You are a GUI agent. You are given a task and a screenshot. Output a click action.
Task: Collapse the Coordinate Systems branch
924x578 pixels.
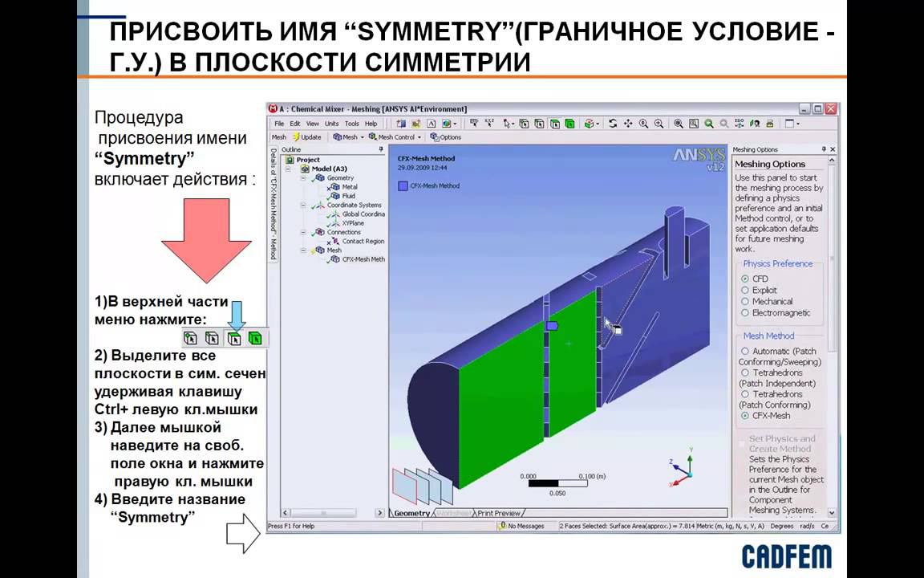[303, 206]
